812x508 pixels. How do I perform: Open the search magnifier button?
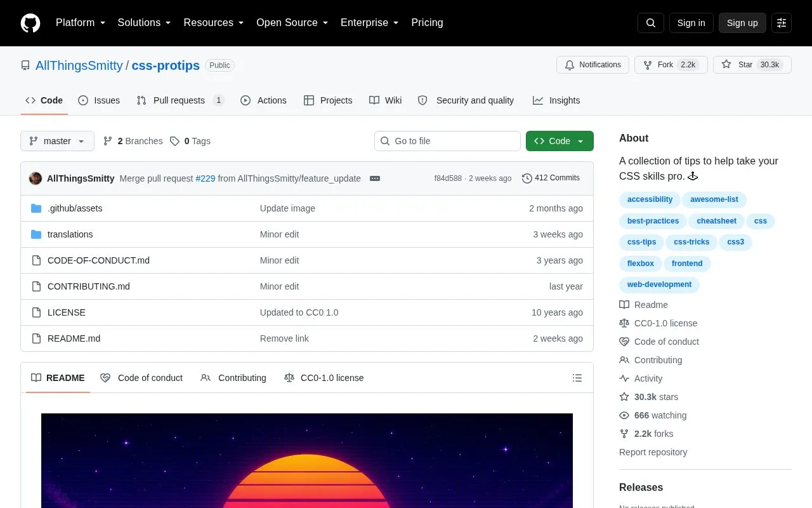click(651, 23)
